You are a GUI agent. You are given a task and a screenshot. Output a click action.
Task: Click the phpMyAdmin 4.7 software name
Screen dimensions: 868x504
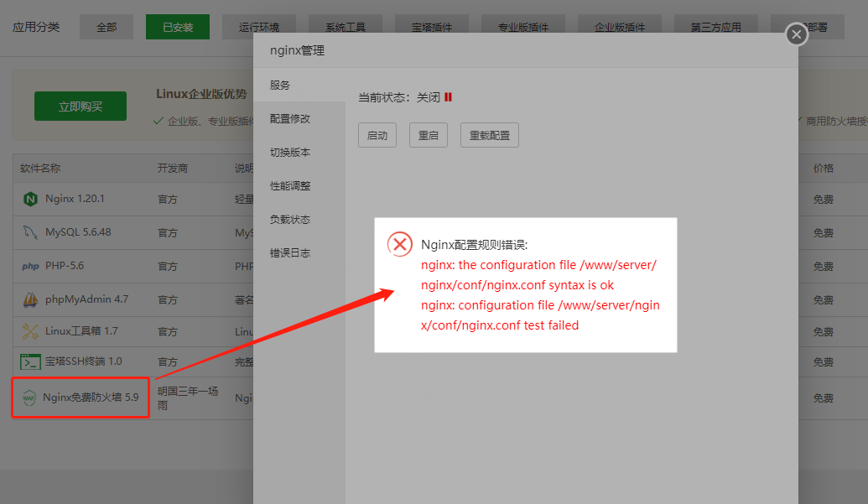coord(87,299)
